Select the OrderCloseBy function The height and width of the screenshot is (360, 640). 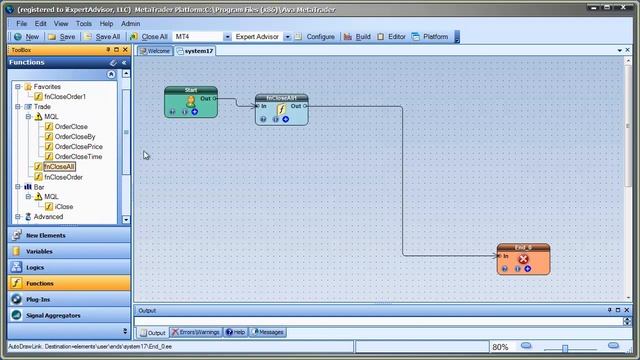point(75,137)
